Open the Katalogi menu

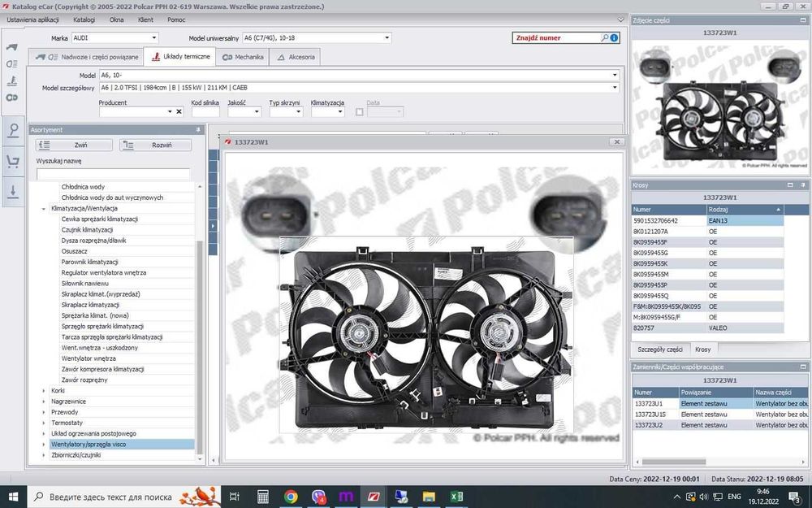point(84,20)
